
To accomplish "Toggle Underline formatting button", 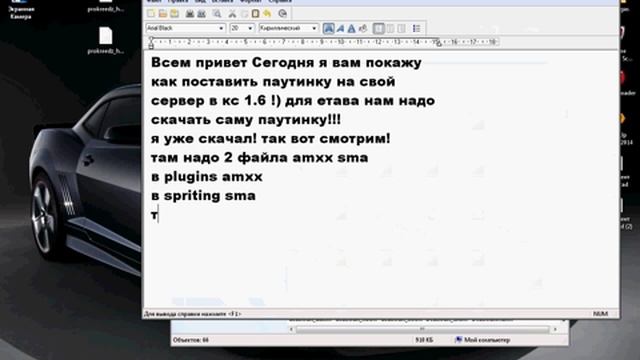I will [351, 28].
